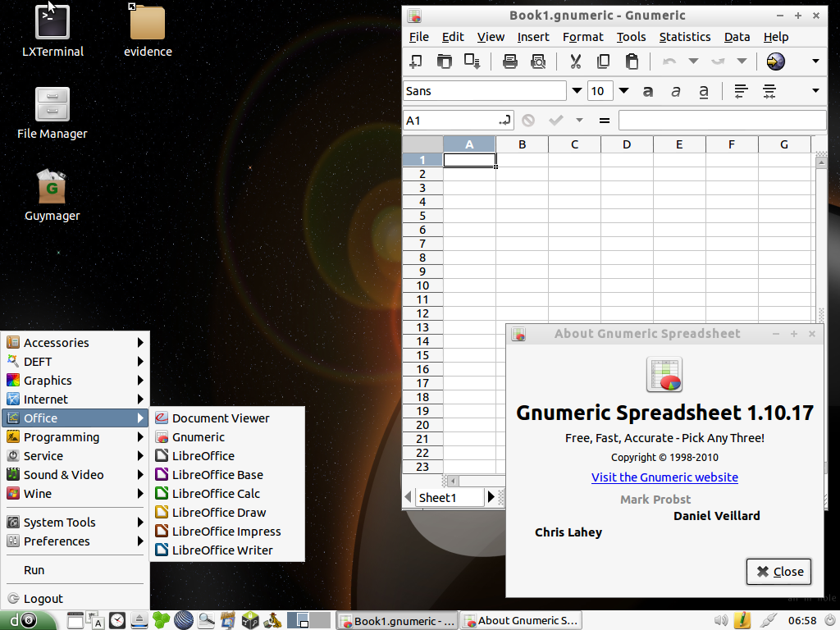
Task: Toggle italic text formatting
Action: pos(676,92)
